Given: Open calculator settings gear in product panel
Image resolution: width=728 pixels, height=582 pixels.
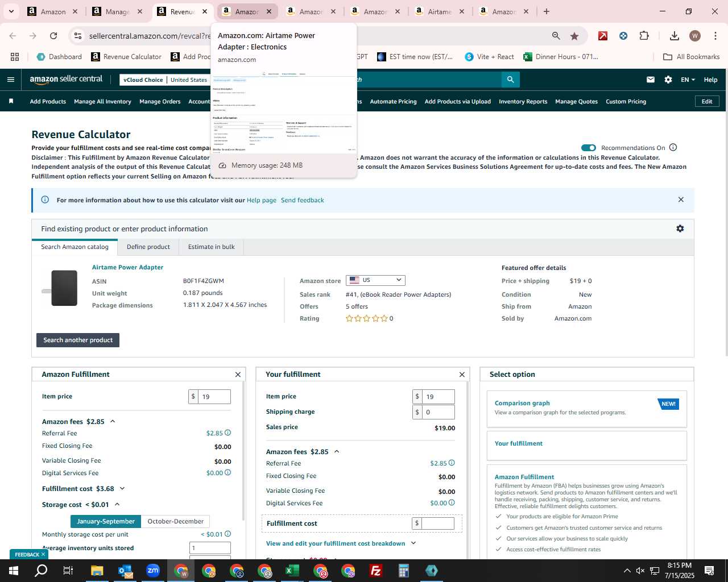Looking at the screenshot, I should click(680, 228).
